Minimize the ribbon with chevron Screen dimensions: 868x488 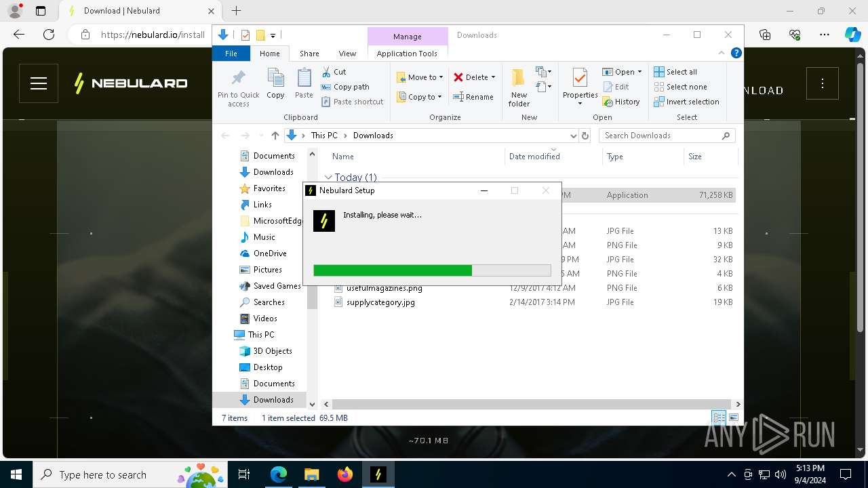722,53
